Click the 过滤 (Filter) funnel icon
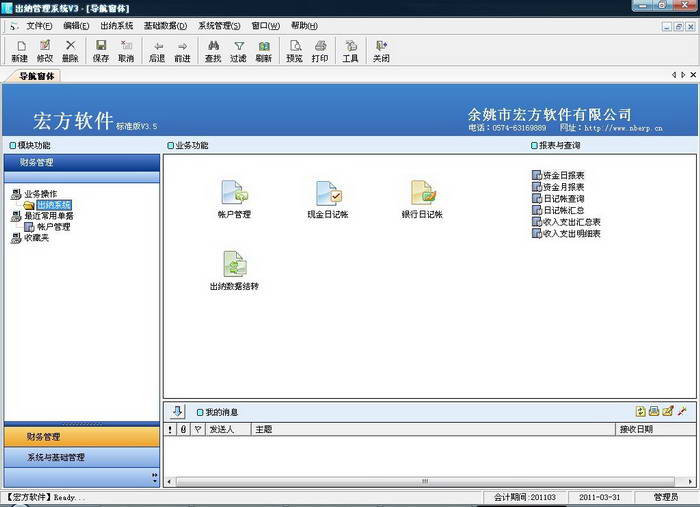Image resolution: width=700 pixels, height=507 pixels. [238, 51]
